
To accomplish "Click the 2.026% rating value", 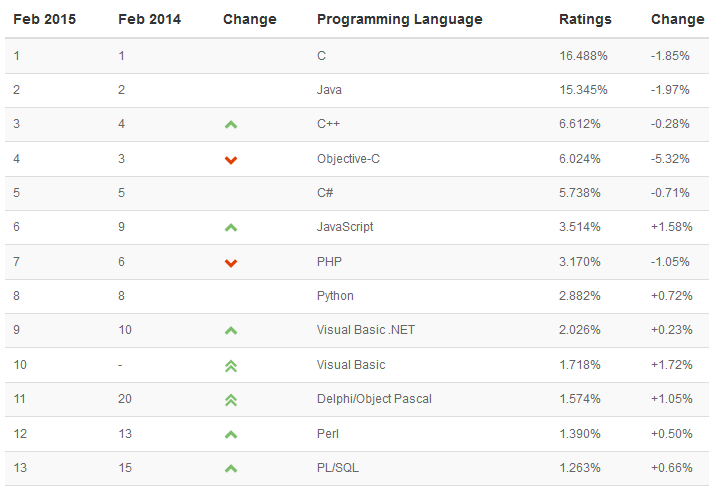I will coord(580,330).
